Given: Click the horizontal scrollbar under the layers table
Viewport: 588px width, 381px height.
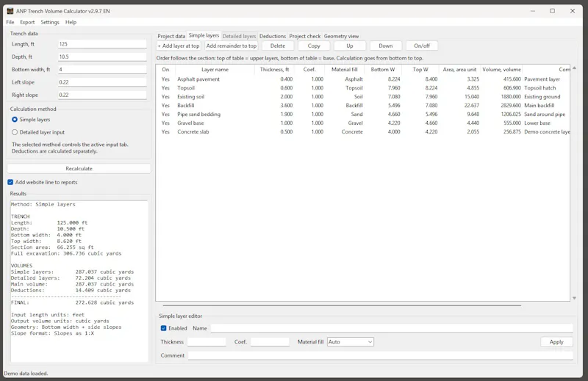Looking at the screenshot, I should coord(342,305).
